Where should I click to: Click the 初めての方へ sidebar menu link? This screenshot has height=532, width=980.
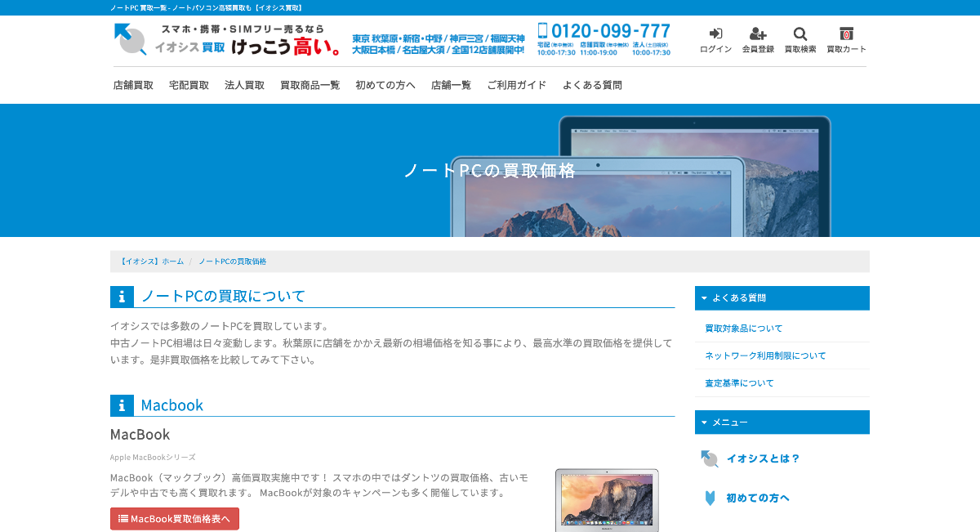pos(758,498)
